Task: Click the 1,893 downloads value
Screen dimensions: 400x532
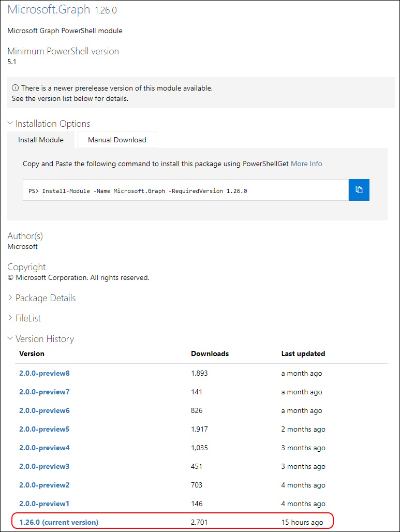Action: pos(199,373)
